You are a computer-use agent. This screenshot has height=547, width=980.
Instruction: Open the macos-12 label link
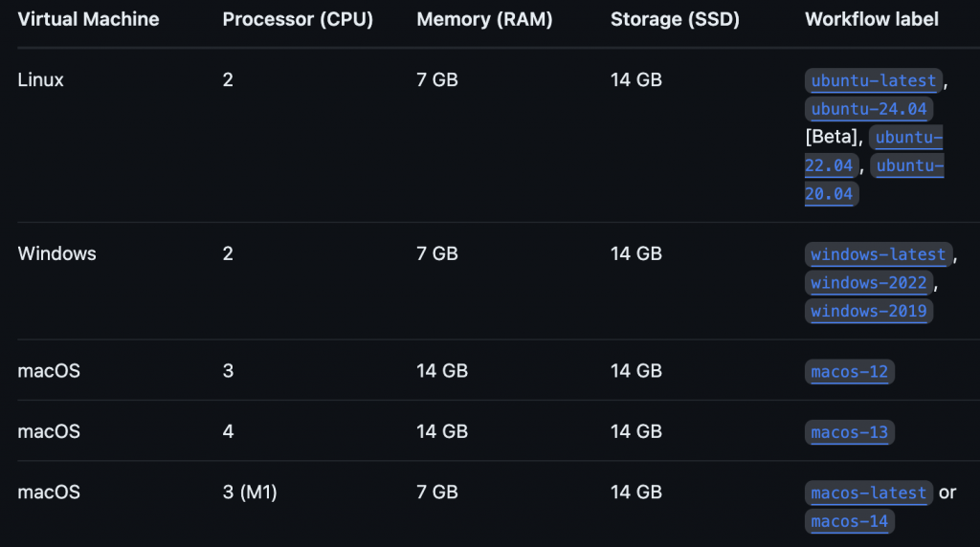[849, 371]
